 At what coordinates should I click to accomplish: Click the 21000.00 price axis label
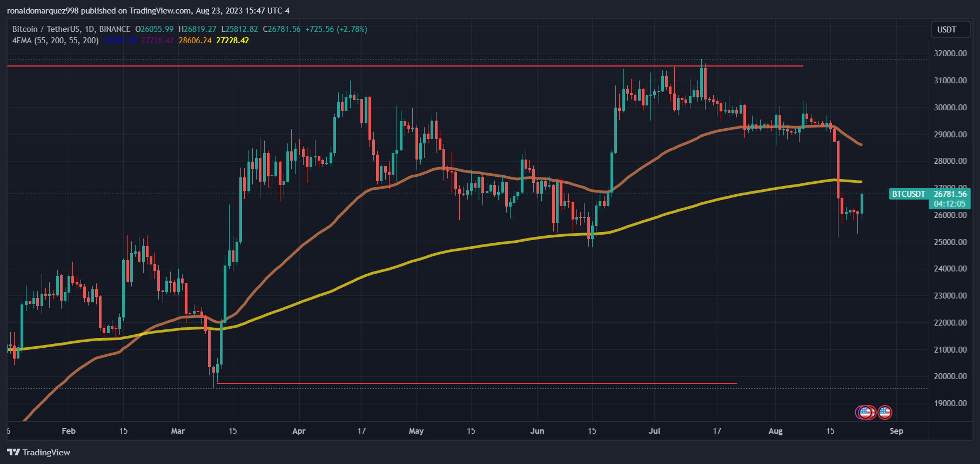coord(950,350)
